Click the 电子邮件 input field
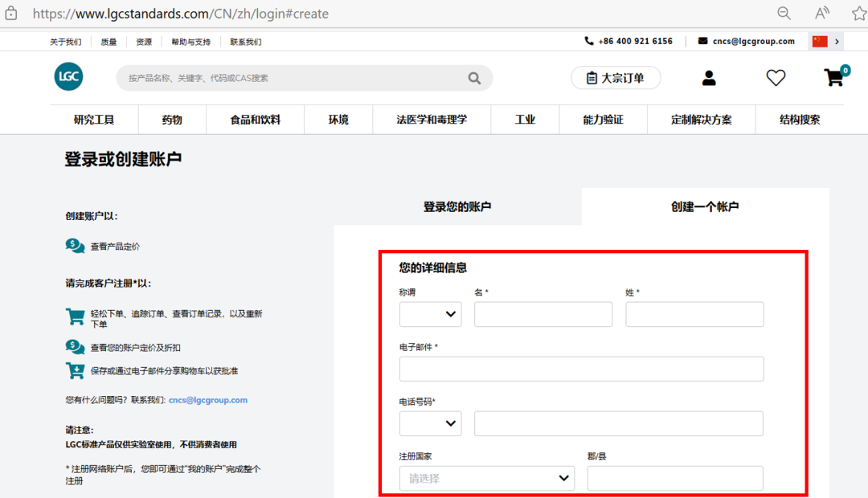 pos(580,369)
